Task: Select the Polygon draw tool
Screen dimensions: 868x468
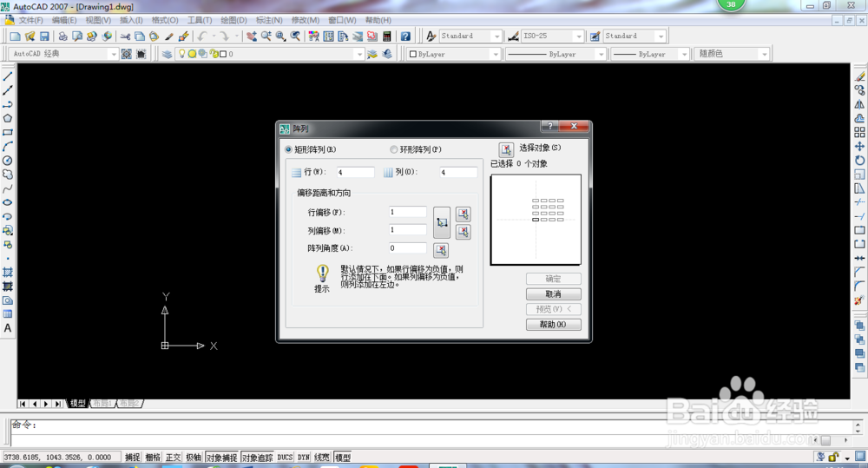Action: point(8,119)
